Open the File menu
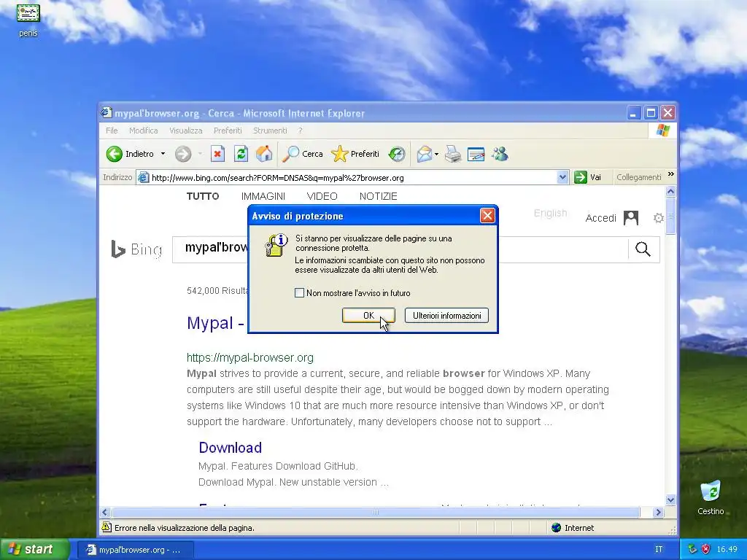 point(112,131)
